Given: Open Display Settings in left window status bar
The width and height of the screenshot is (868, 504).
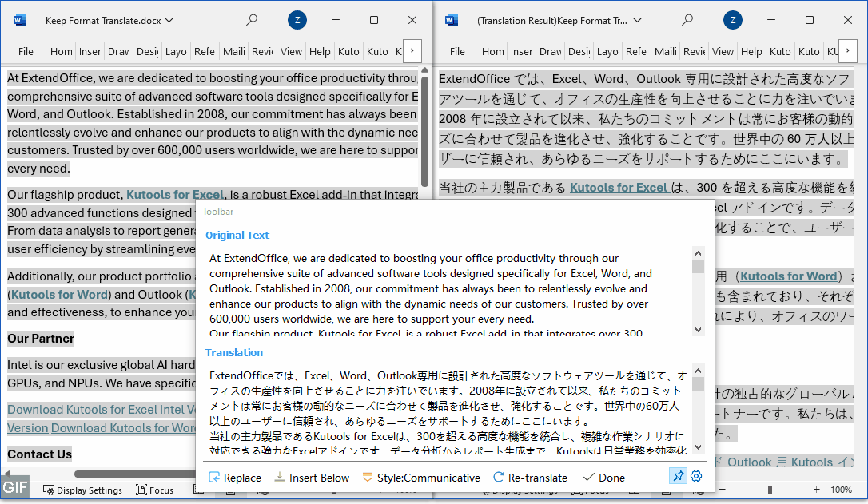Looking at the screenshot, I should 82,490.
